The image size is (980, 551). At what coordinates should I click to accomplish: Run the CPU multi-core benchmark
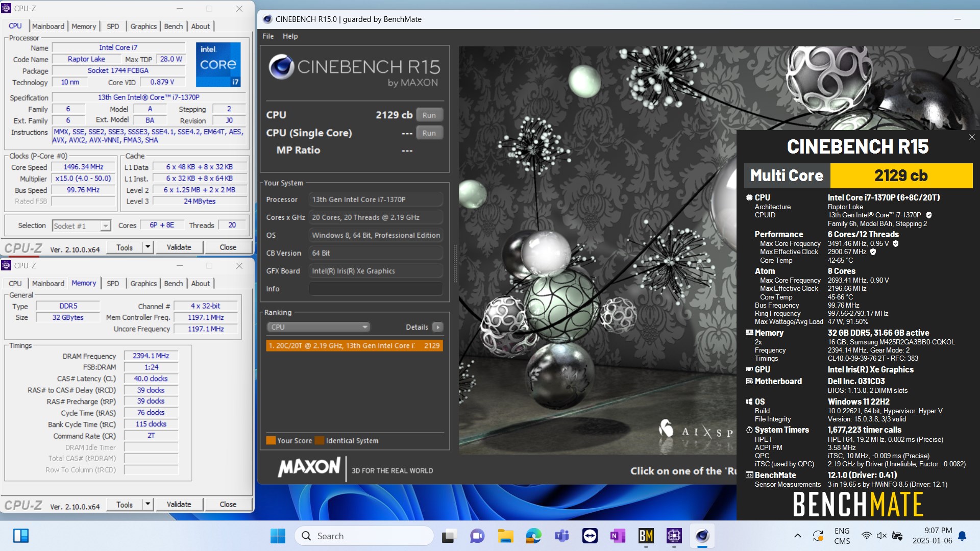[429, 115]
